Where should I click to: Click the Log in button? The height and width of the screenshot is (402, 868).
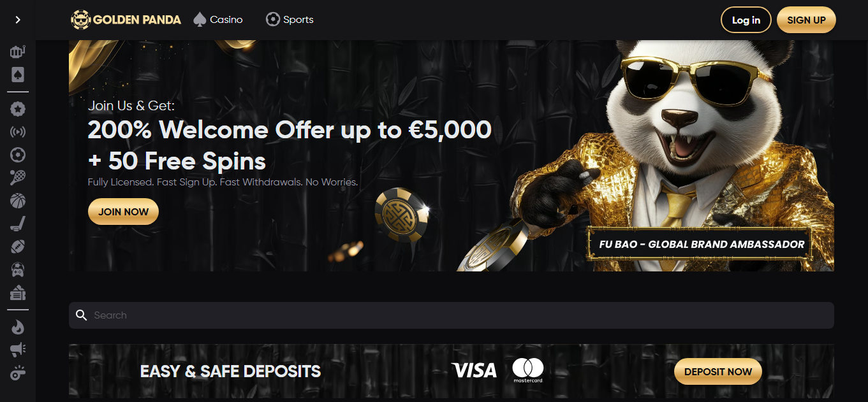pyautogui.click(x=746, y=20)
